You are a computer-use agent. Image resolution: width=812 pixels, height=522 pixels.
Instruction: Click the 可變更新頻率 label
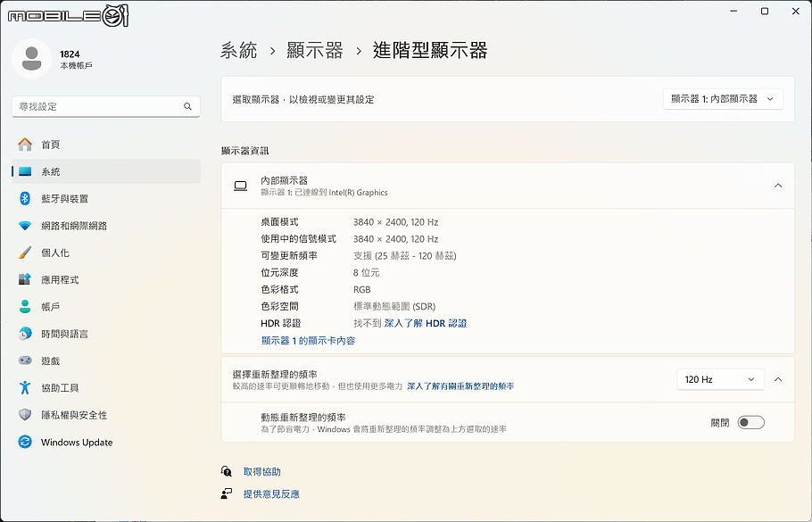(x=289, y=256)
